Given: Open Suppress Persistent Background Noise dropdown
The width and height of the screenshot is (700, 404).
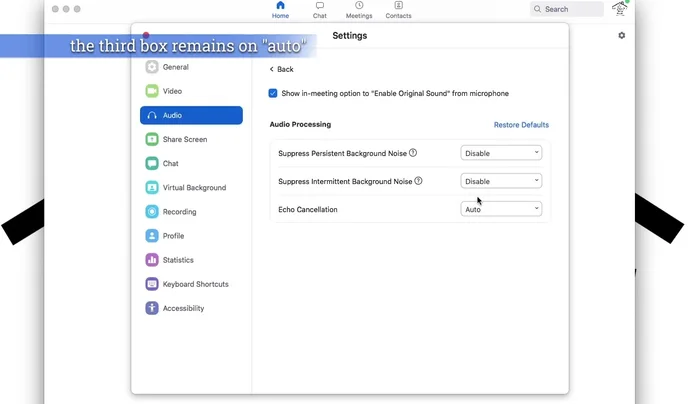Looking at the screenshot, I should pos(501,153).
